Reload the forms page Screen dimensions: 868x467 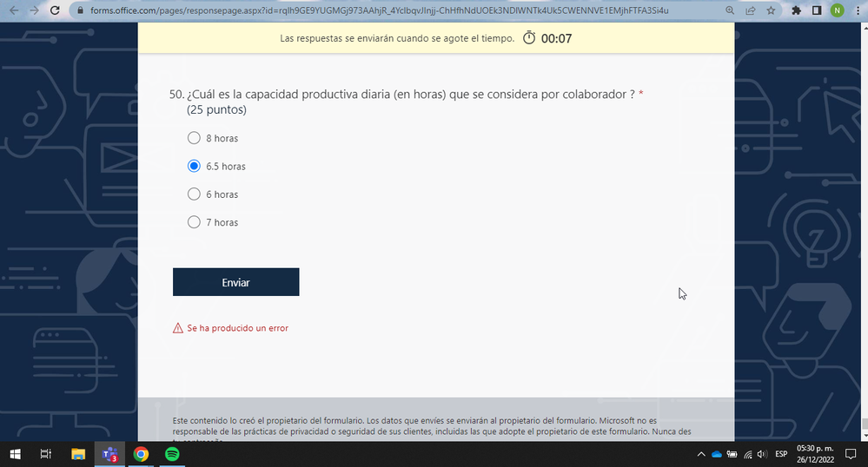tap(55, 10)
